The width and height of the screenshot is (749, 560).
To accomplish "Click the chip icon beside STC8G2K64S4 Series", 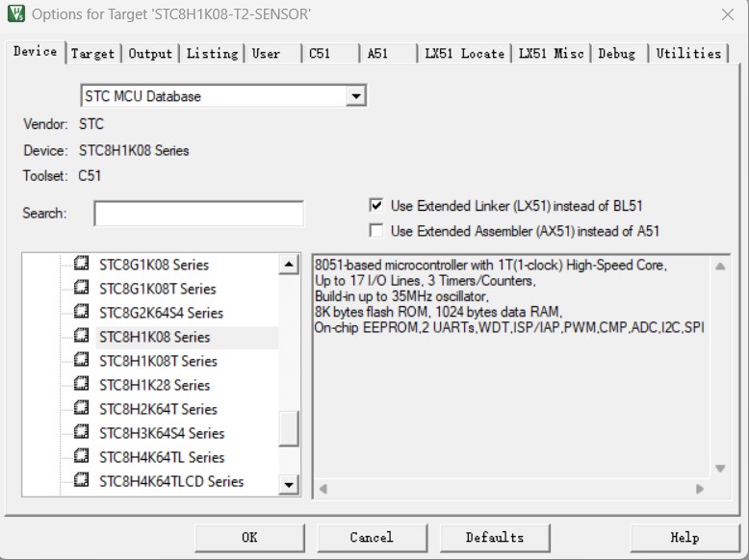I will (81, 312).
